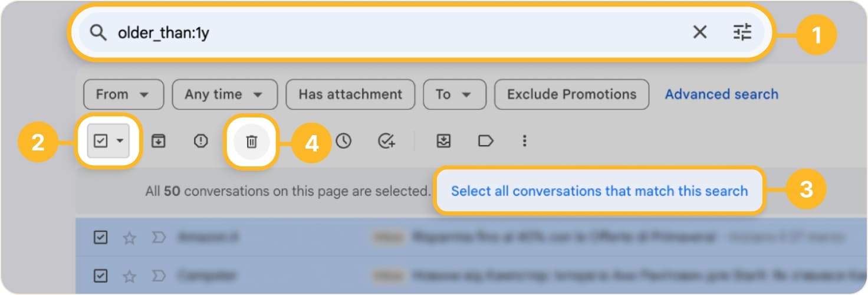Open the three-dot More menu

click(524, 141)
